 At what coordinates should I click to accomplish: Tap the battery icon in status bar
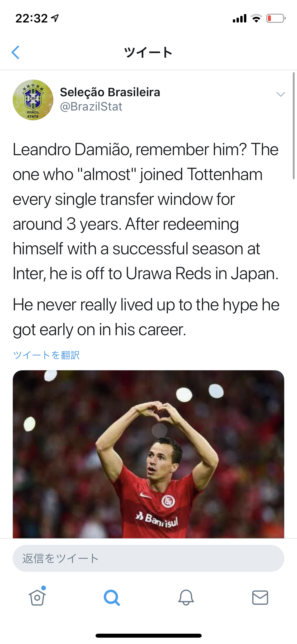pyautogui.click(x=276, y=18)
